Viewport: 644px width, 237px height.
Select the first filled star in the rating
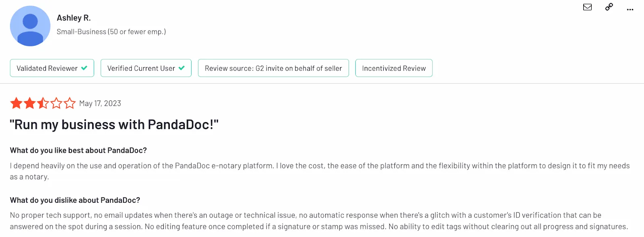[x=16, y=103]
